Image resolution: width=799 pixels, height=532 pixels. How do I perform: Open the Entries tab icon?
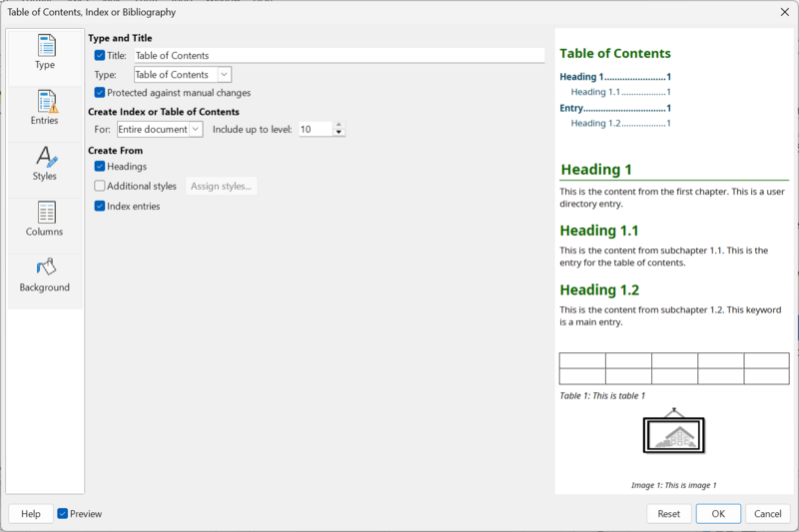tap(46, 101)
